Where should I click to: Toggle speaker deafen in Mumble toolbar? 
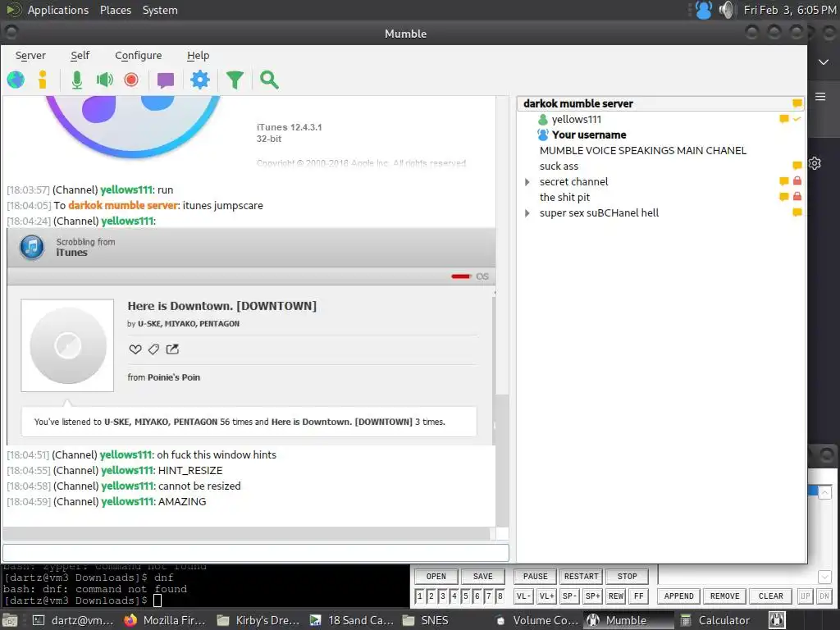click(104, 80)
